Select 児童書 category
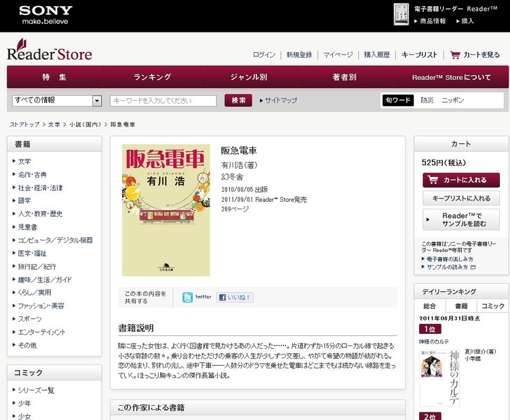Image resolution: width=510 pixels, height=420 pixels. 28,227
